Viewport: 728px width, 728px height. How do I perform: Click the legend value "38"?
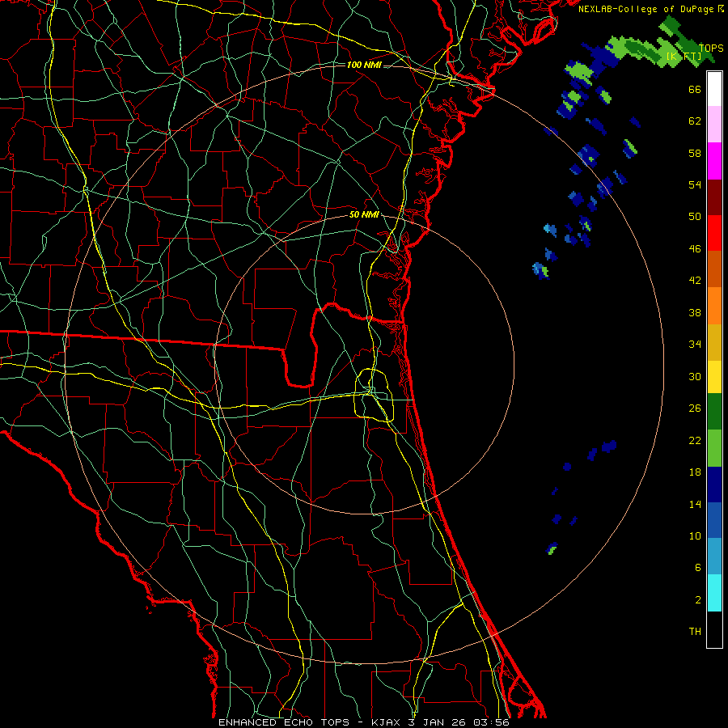(x=695, y=312)
